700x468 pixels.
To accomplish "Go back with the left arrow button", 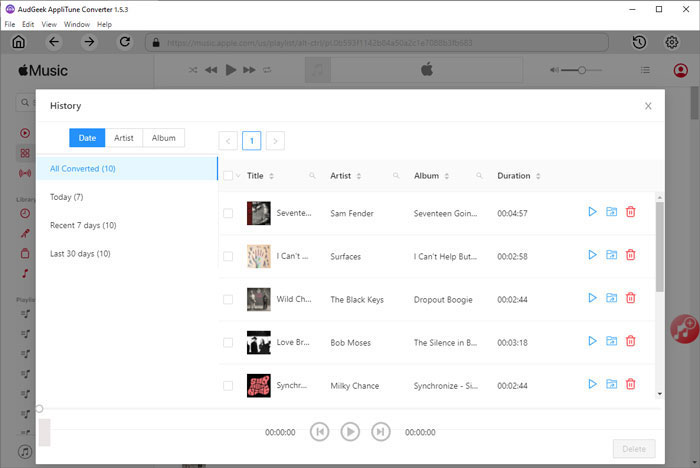I will pyautogui.click(x=54, y=42).
